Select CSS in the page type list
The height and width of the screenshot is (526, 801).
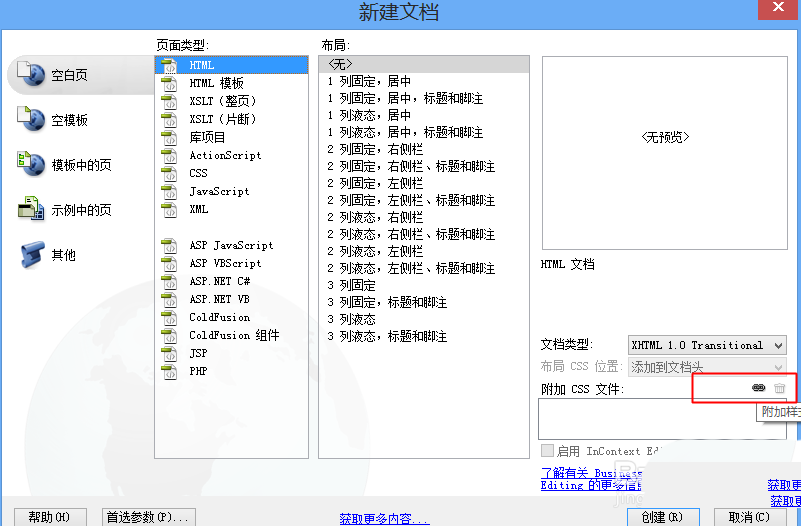198,173
